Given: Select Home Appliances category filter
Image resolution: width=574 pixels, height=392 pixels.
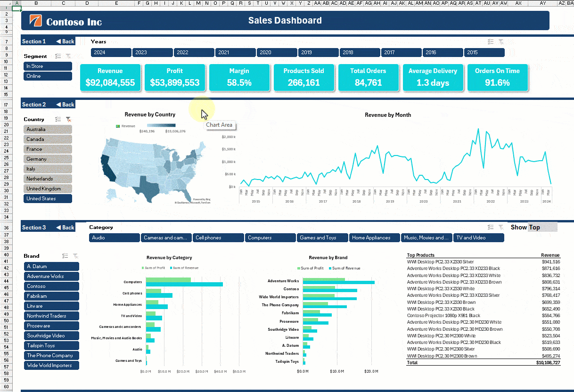Looking at the screenshot, I should (x=375, y=238).
